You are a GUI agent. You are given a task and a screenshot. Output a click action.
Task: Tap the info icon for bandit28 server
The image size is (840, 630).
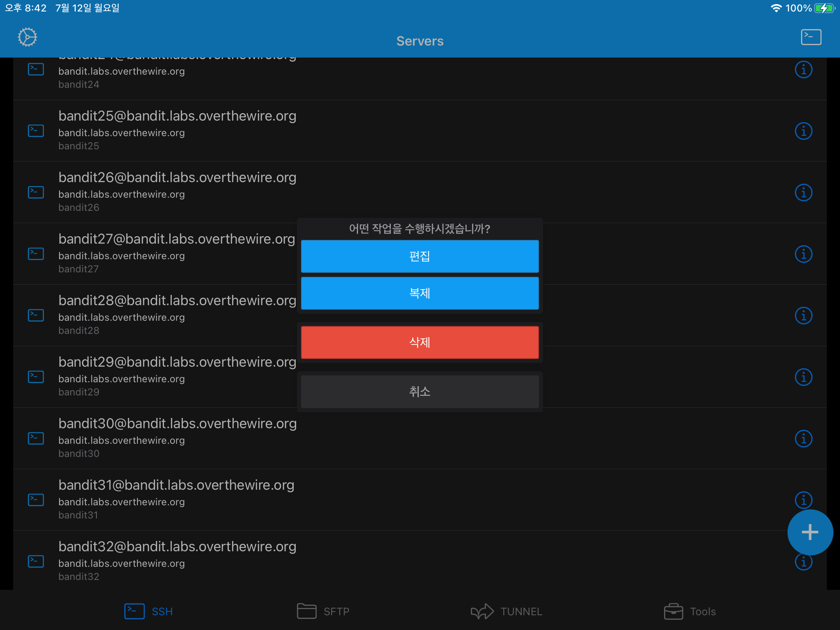[803, 316]
